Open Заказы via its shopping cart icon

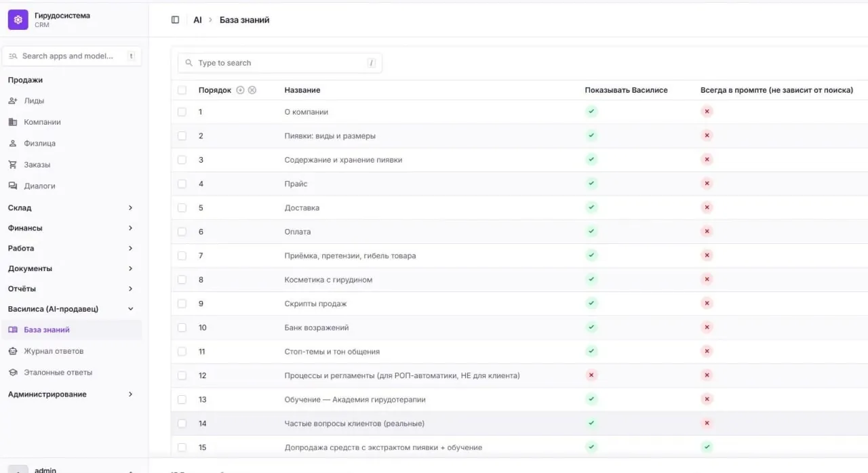click(12, 165)
